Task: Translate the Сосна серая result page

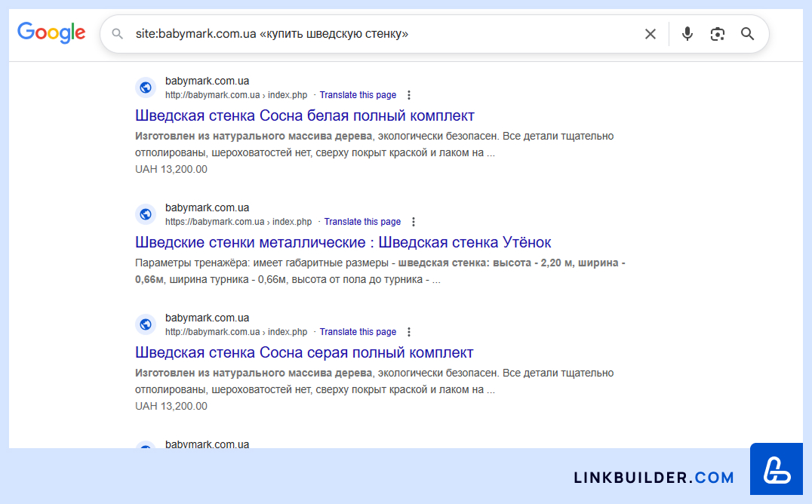Action: pyautogui.click(x=358, y=332)
